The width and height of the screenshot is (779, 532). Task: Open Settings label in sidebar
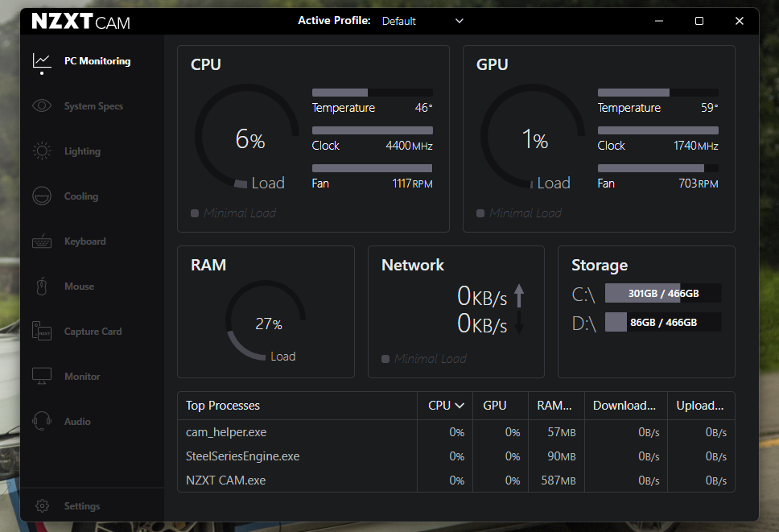coord(82,505)
